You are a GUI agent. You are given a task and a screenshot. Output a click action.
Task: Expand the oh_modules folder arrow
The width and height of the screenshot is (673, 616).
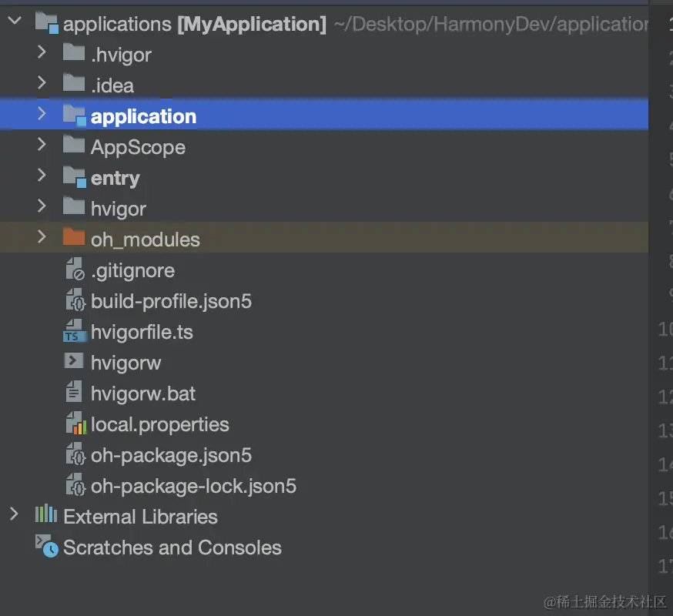[42, 238]
